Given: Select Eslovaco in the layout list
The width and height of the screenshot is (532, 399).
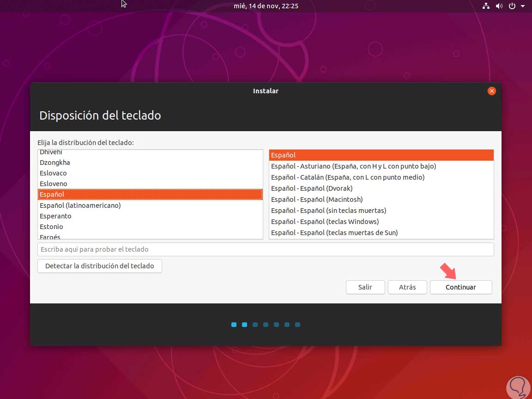Looking at the screenshot, I should pos(150,173).
